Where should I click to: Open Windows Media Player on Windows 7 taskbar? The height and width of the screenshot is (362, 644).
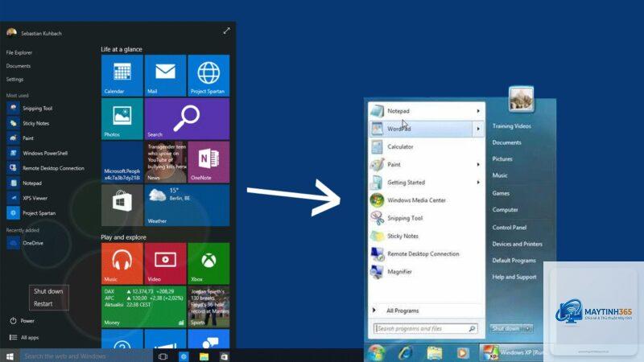pyautogui.click(x=462, y=353)
